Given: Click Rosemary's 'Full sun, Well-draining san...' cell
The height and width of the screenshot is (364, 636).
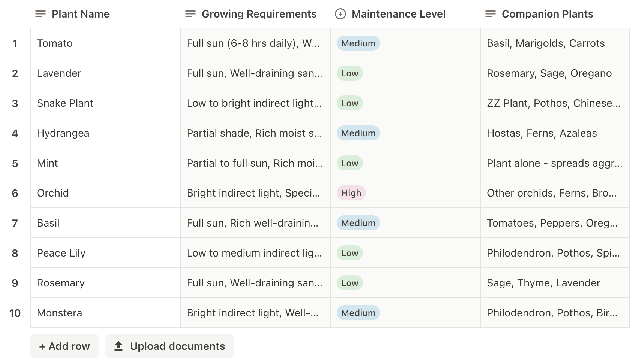Looking at the screenshot, I should point(255,283).
